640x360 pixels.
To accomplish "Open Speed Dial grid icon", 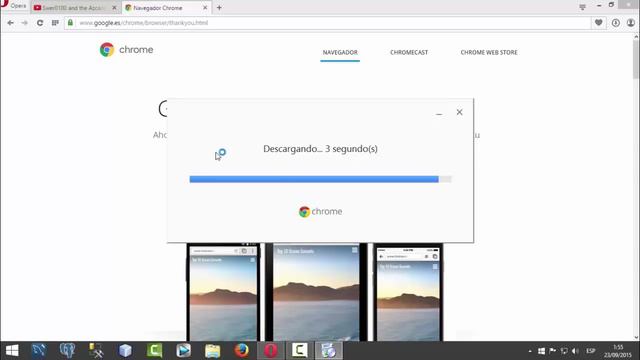I will point(55,23).
